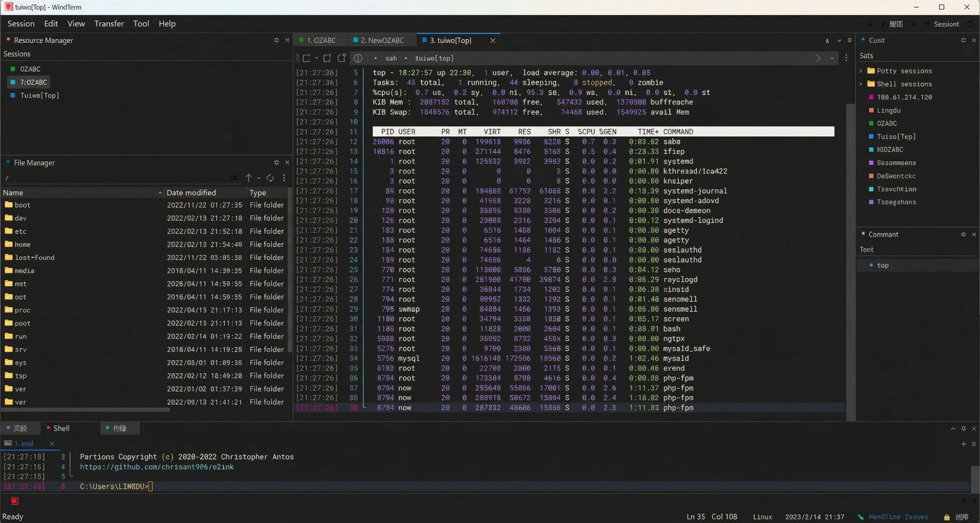This screenshot has height=523, width=980.
Task: Open the github.com/chrssend906 link in shell output
Action: point(157,467)
